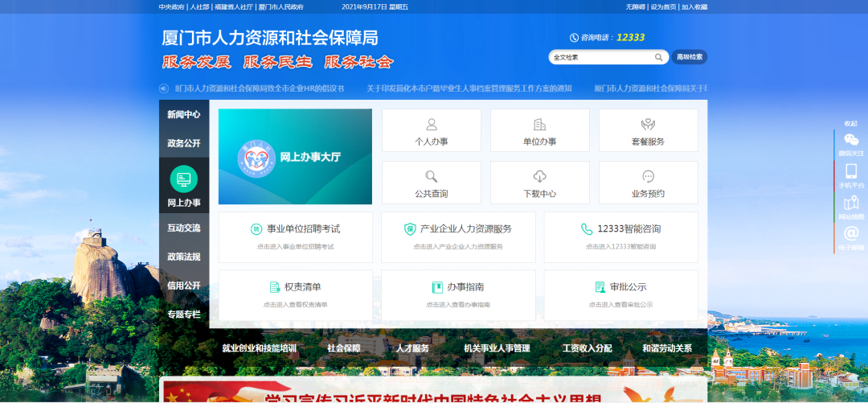Click the 中央政府 top link
Image resolution: width=868 pixels, height=403 pixels.
click(x=172, y=7)
